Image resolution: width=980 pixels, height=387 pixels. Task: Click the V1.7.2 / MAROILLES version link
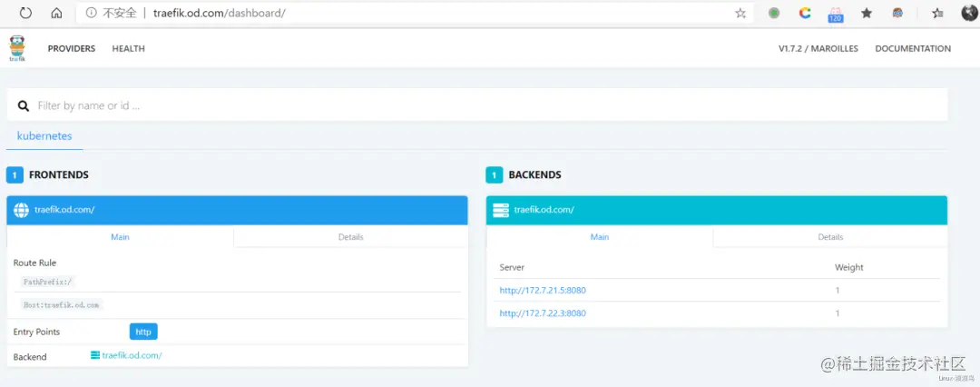pos(818,48)
